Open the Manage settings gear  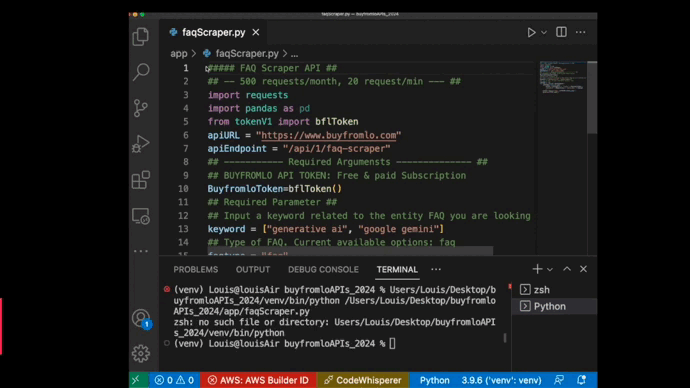coord(141,354)
